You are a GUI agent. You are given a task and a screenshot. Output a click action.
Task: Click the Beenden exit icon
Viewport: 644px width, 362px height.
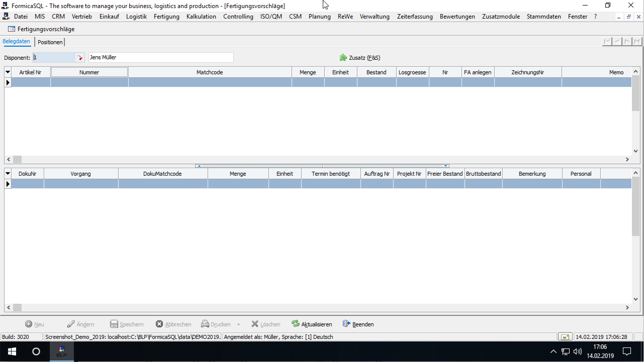[346, 324]
